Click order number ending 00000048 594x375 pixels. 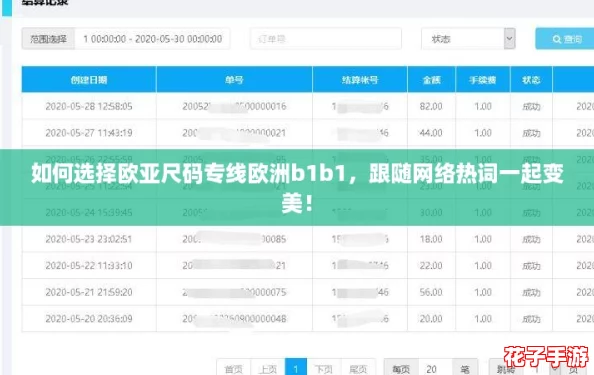pyautogui.click(x=234, y=319)
